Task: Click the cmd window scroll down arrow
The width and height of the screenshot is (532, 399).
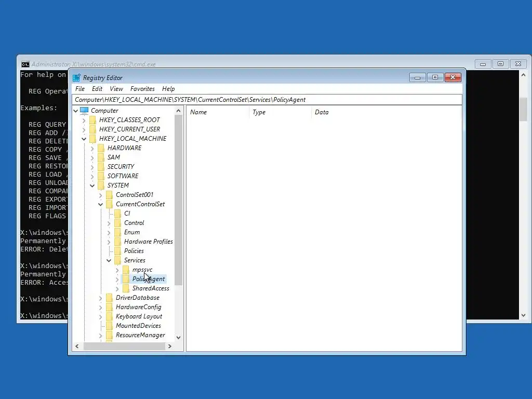Action: click(x=524, y=315)
